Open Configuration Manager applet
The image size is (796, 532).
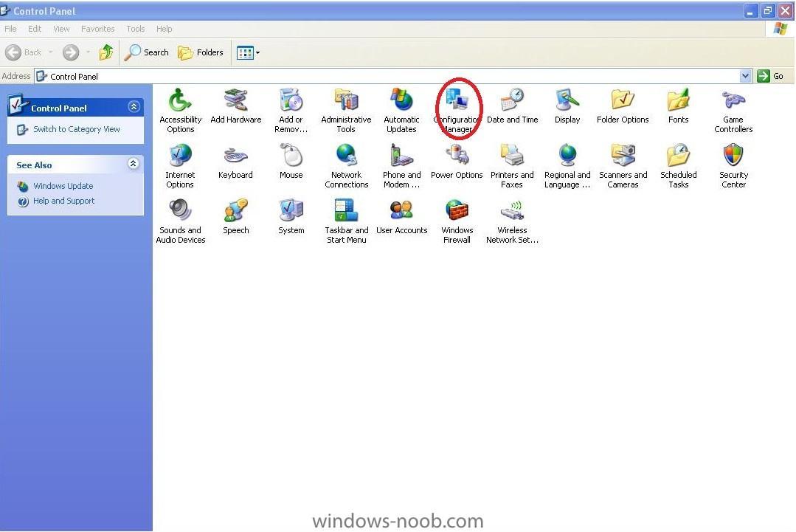tap(457, 111)
